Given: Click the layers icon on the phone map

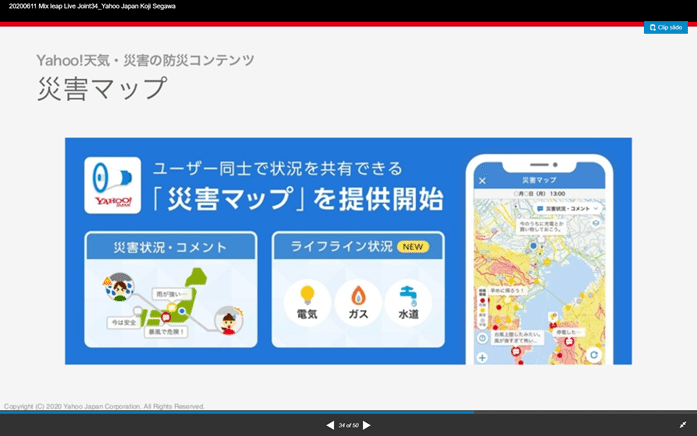Looking at the screenshot, I should [596, 223].
